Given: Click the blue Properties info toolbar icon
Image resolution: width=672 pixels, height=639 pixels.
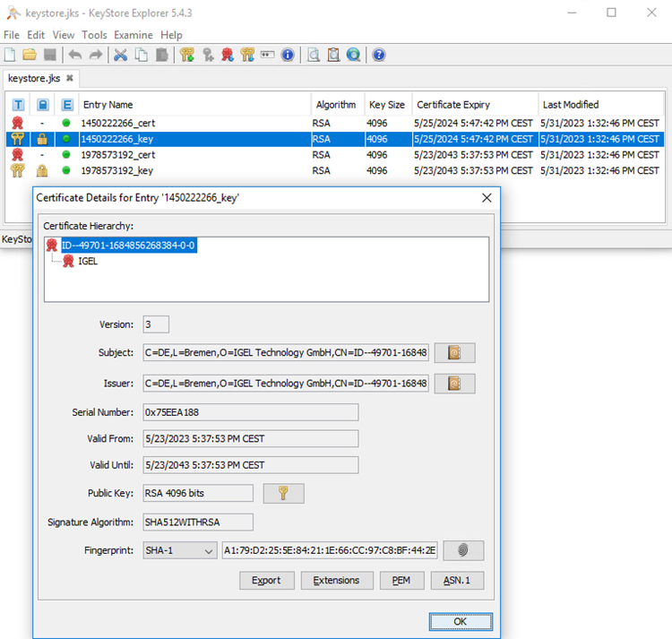Looking at the screenshot, I should coord(288,55).
